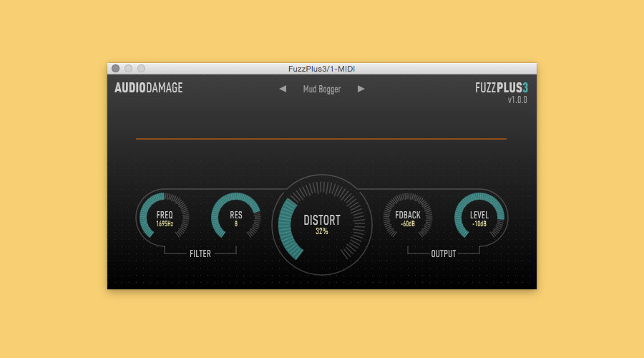This screenshot has height=358, width=644.
Task: Click the FILTER section label
Action: [x=200, y=253]
